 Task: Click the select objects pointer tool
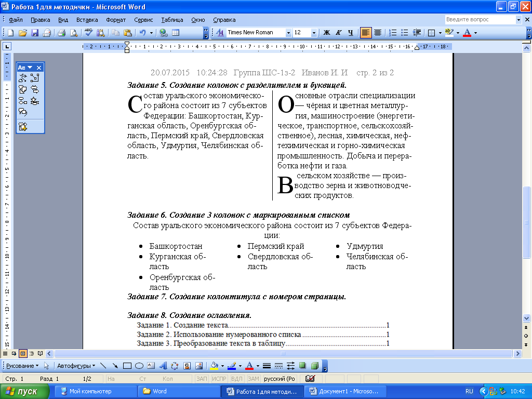[x=46, y=366]
